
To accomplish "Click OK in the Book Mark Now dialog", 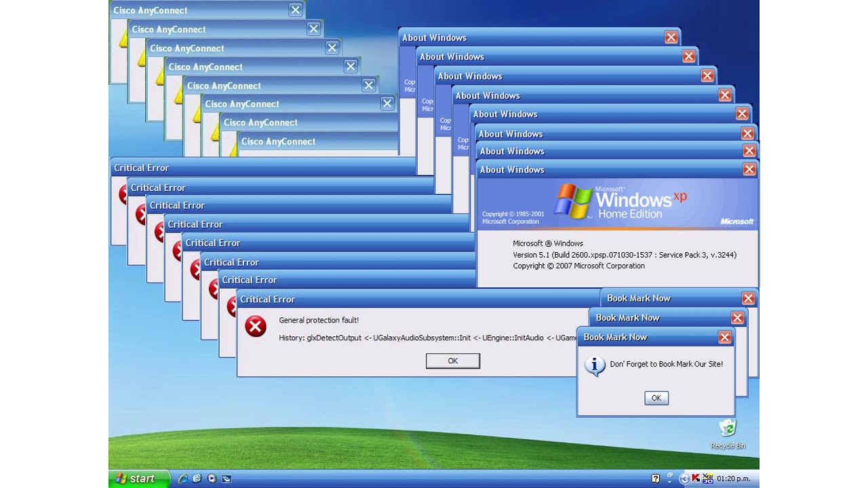I will [656, 398].
